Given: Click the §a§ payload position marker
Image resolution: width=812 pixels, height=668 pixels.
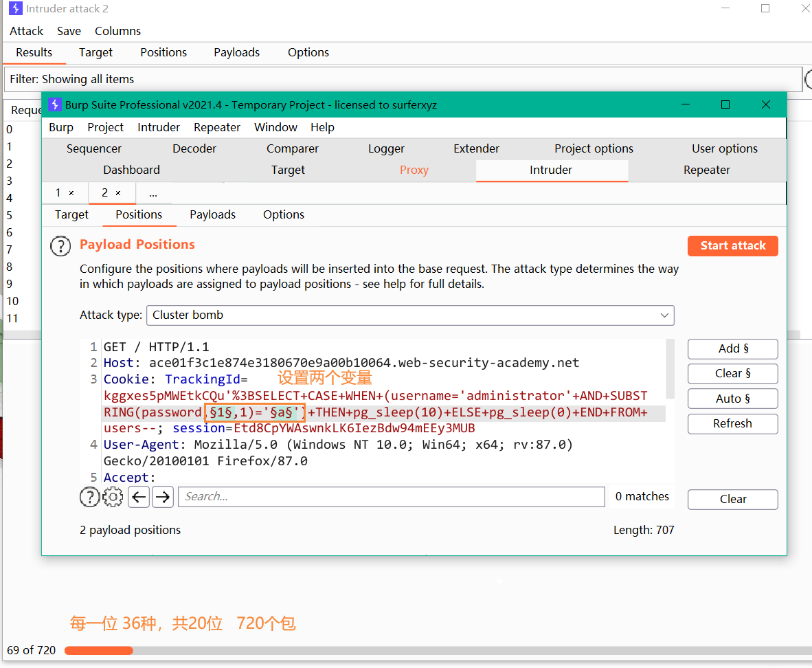Looking at the screenshot, I should [x=281, y=412].
